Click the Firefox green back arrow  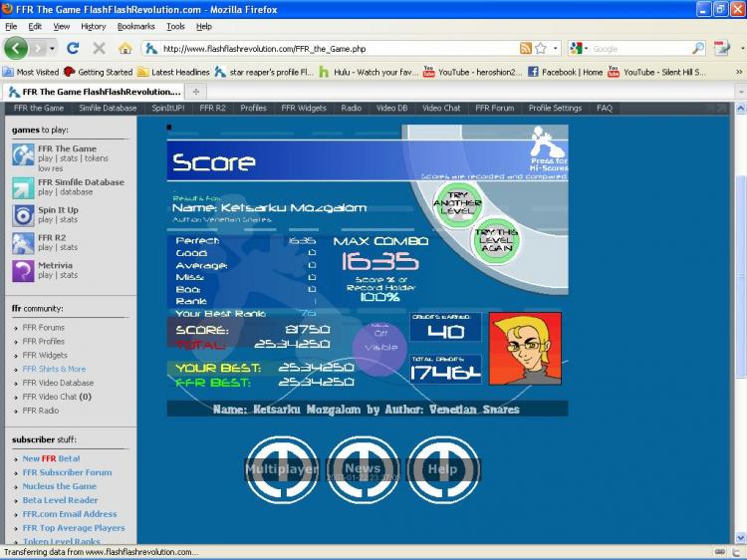(x=16, y=48)
